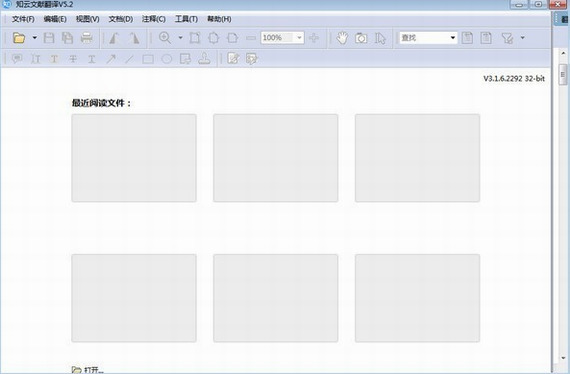Screen dimensions: 570x374
Task: Click the Save Copy double-disk icon
Action: (x=67, y=38)
